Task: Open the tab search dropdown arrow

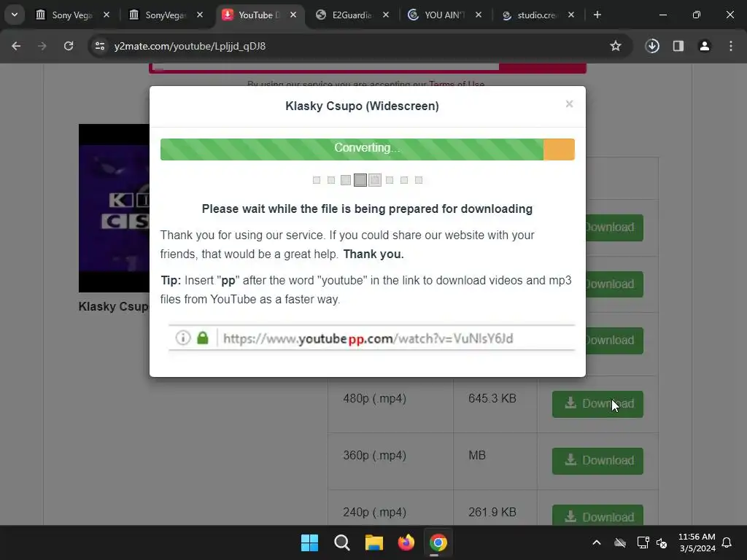Action: click(x=15, y=15)
